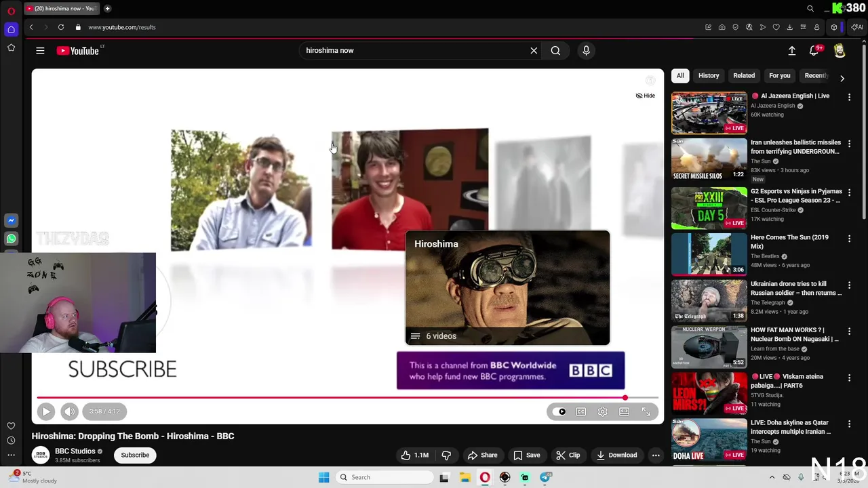This screenshot has width=868, height=488.
Task: Select the Recently uploaded chip
Action: pos(816,76)
